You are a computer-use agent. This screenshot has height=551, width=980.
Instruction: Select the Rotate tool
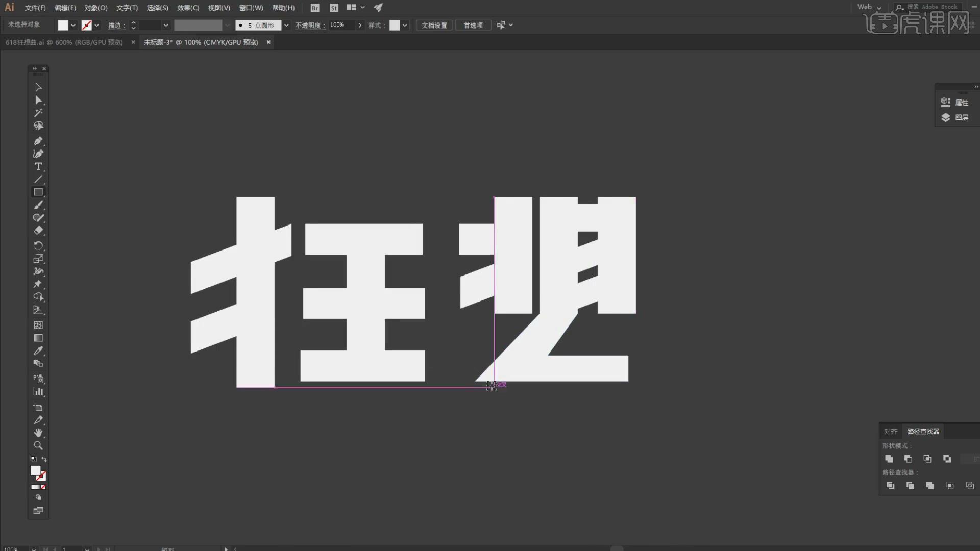click(x=38, y=245)
